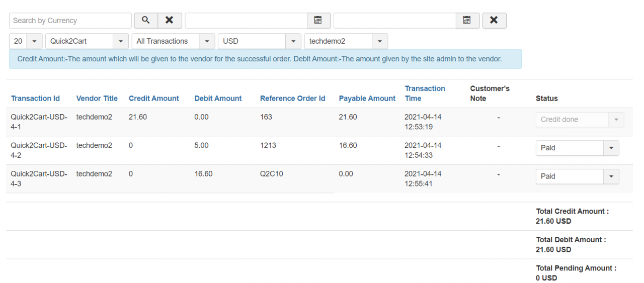Click the Search by Currency input field
The height and width of the screenshot is (283, 644).
[x=70, y=21]
